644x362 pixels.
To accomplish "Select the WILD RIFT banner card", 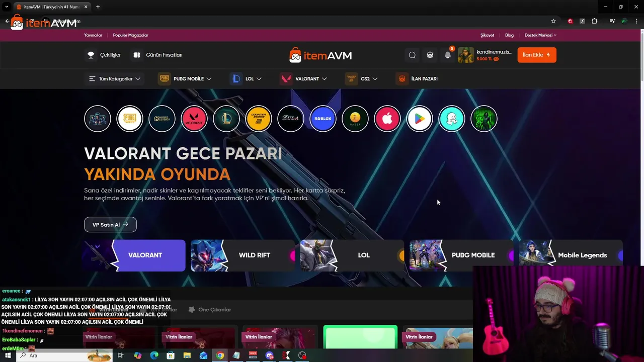I will coord(243,255).
